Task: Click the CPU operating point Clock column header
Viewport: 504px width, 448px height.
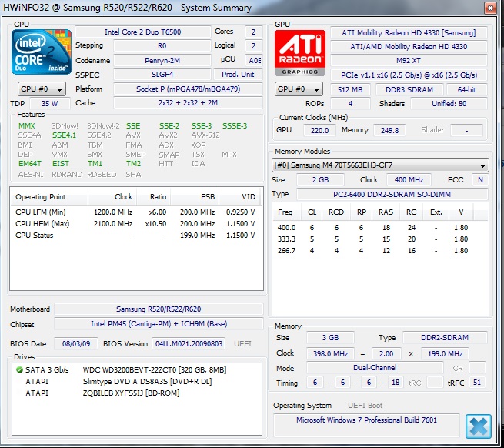Action: [112, 197]
